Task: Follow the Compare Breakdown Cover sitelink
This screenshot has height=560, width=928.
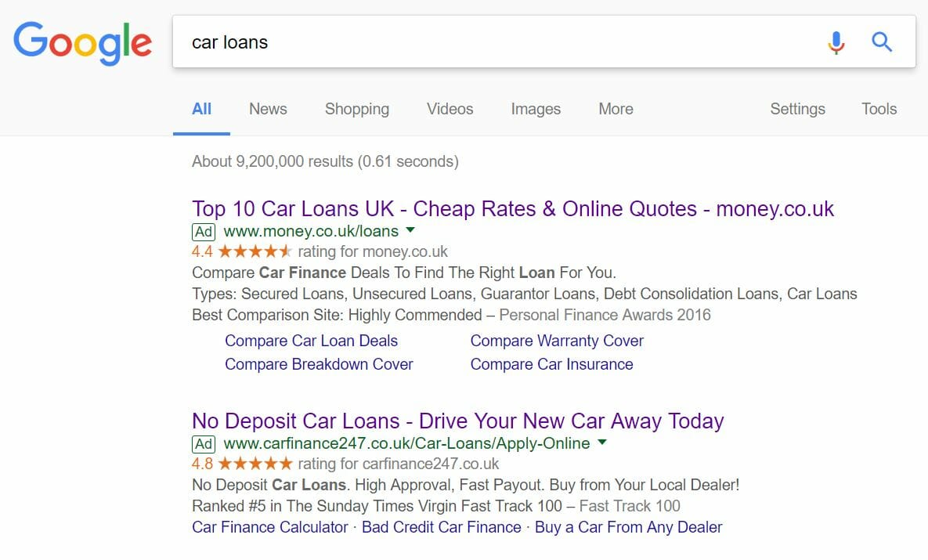Action: pyautogui.click(x=319, y=364)
